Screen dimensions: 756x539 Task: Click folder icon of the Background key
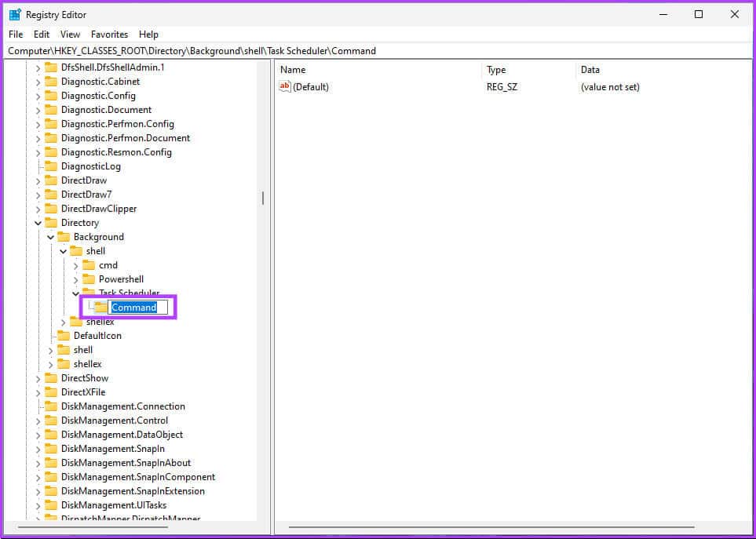tap(64, 237)
